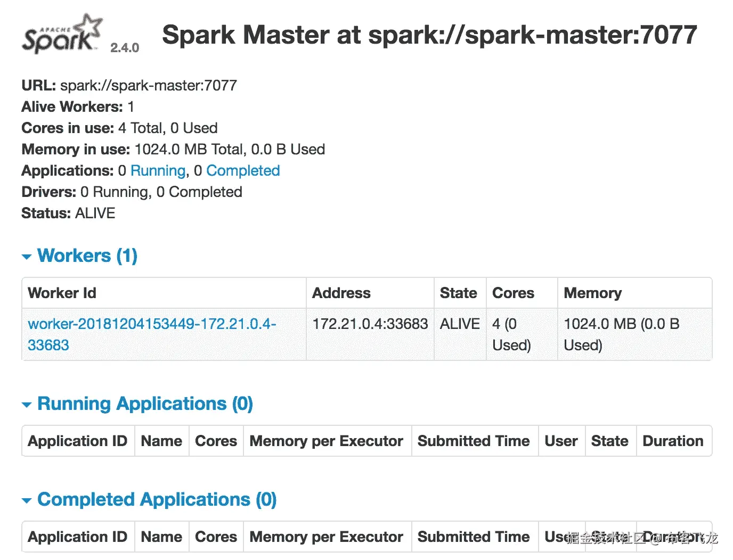The width and height of the screenshot is (733, 560).
Task: Open the Completed applications link
Action: tap(243, 171)
